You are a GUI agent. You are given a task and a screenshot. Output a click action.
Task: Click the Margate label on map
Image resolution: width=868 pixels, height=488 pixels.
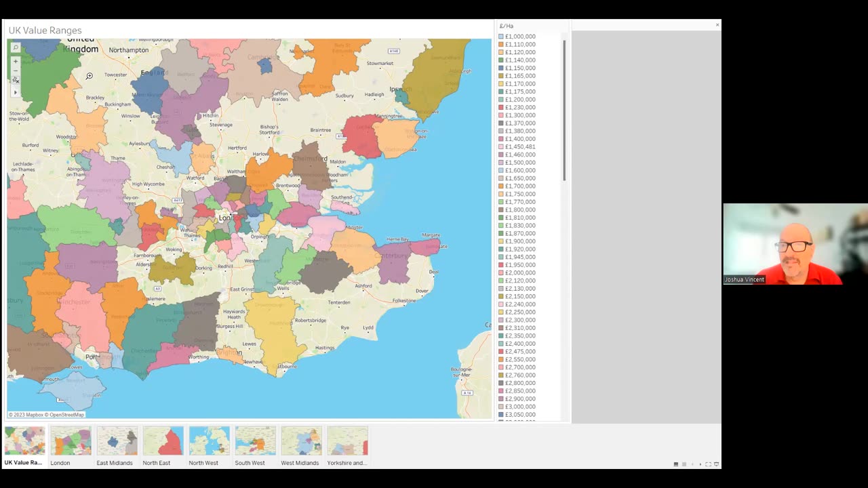coord(431,235)
